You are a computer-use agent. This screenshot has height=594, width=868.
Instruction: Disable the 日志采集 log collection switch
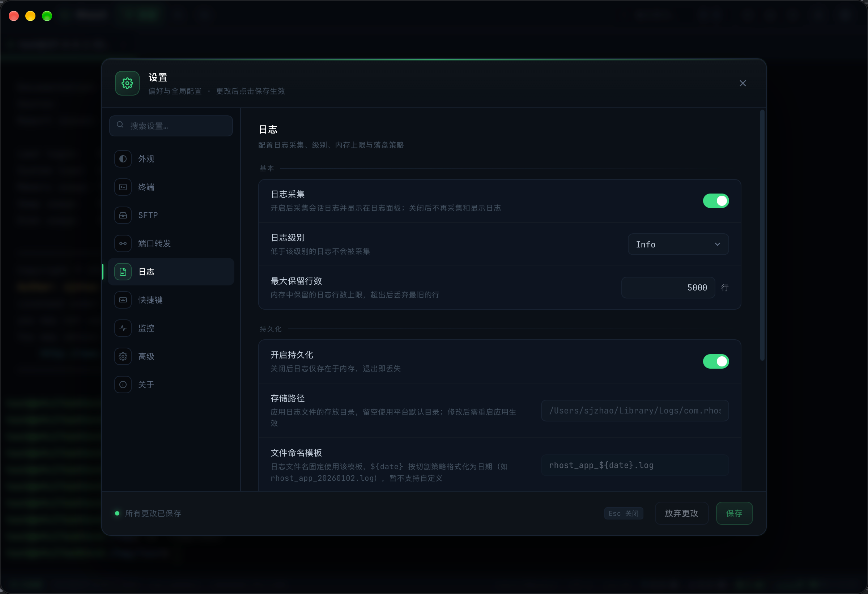pyautogui.click(x=716, y=201)
